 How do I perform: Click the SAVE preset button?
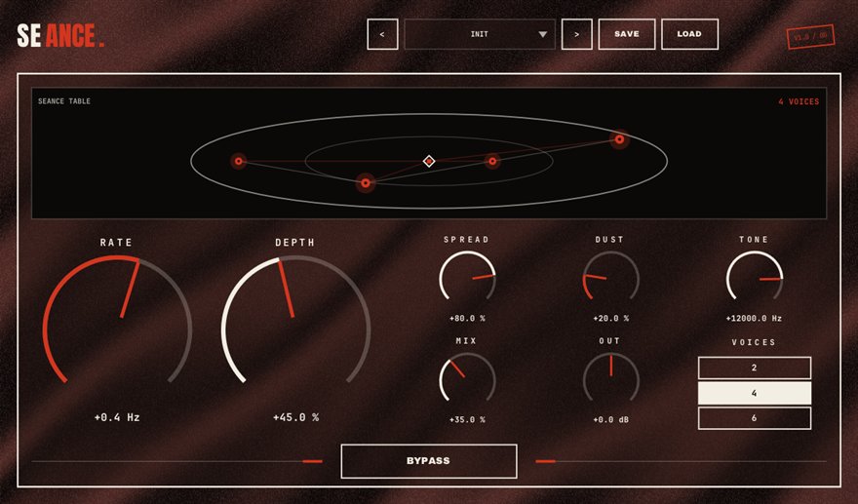point(627,34)
